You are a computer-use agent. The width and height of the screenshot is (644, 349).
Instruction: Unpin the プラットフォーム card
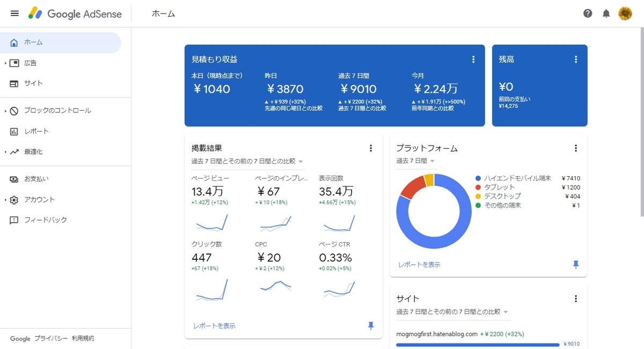(575, 264)
